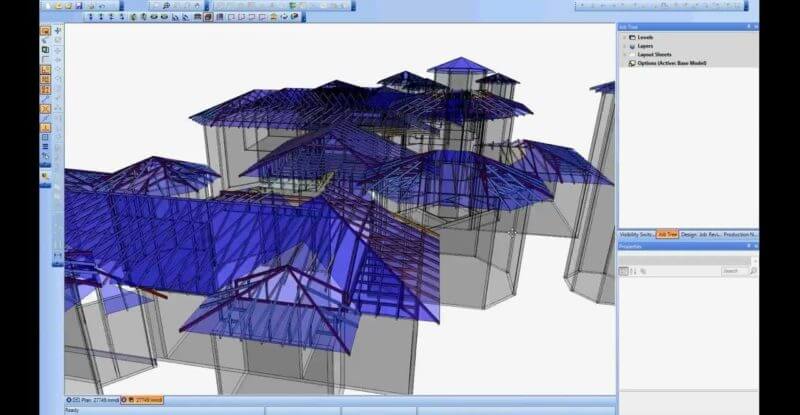The width and height of the screenshot is (800, 415).
Task: Select Options (Active: Base Model) entry
Action: click(672, 63)
